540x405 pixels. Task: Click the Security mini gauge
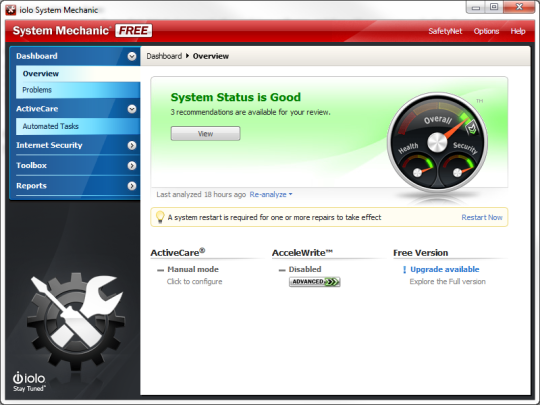click(x=458, y=170)
